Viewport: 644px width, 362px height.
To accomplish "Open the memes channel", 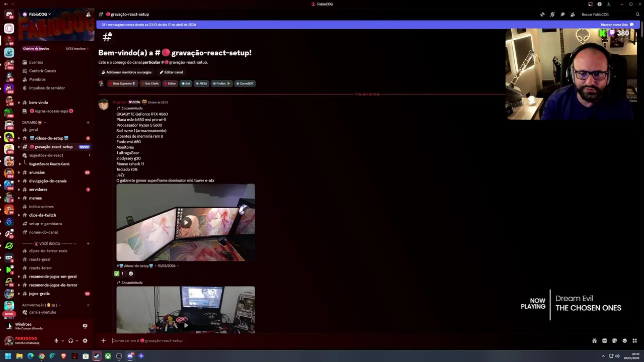I will (x=35, y=198).
